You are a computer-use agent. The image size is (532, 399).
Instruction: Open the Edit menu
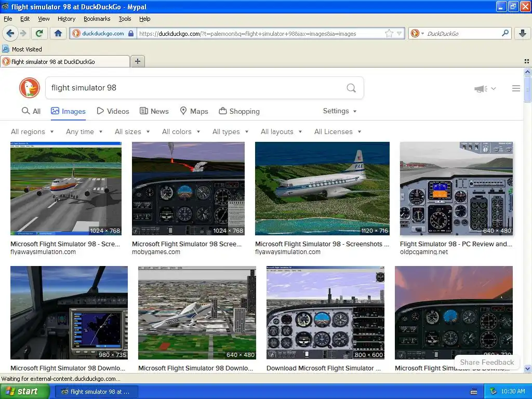[25, 19]
